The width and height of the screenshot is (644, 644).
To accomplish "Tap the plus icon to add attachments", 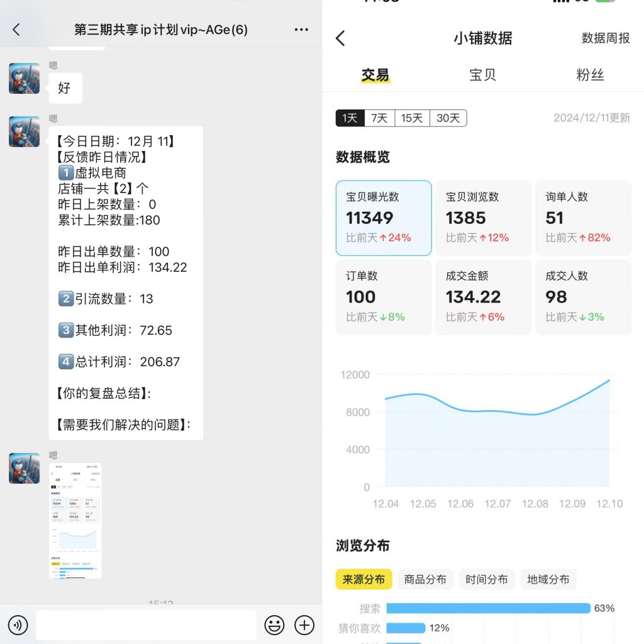I will (x=304, y=625).
